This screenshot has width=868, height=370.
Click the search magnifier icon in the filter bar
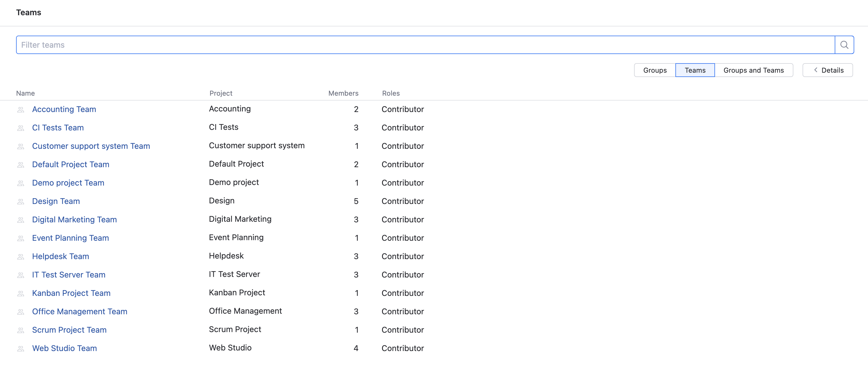(844, 45)
